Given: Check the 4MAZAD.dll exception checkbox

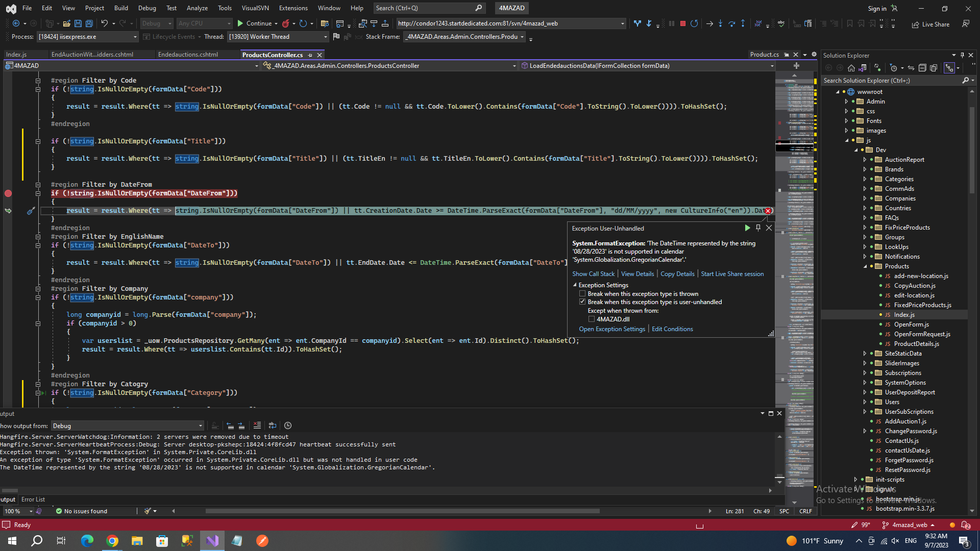Looking at the screenshot, I should coord(592,319).
